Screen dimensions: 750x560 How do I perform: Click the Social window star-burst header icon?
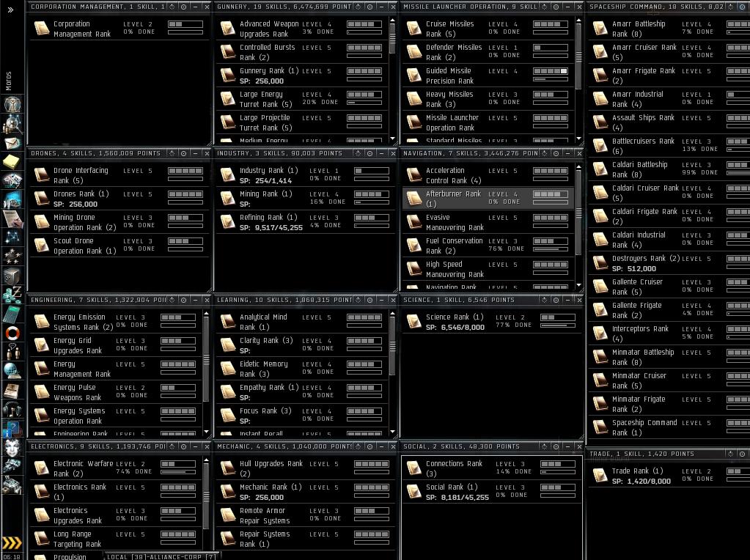(544, 446)
